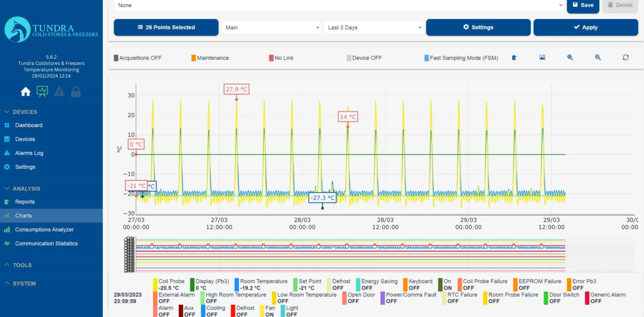The image size is (644, 317).
Task: Toggle Room Temperature series in legend
Action: tap(261, 284)
